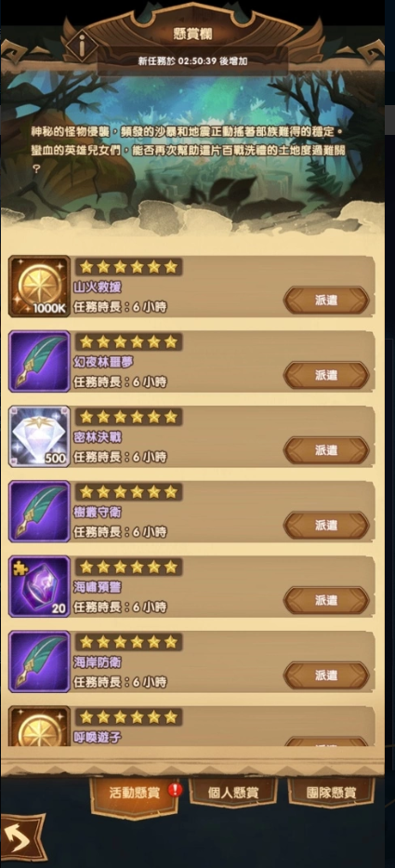This screenshot has width=395, height=868.
Task: Tap the gold coin icon for 呼喚遊子
Action: [x=39, y=726]
